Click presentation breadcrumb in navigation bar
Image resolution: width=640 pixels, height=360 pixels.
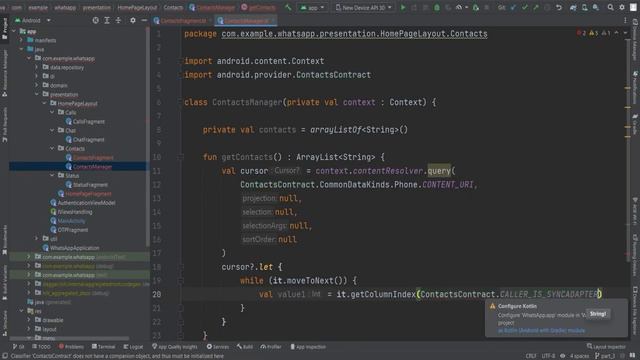(97, 7)
